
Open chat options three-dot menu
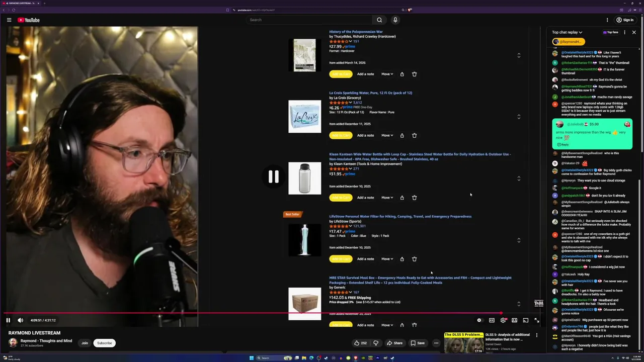pyautogui.click(x=624, y=32)
